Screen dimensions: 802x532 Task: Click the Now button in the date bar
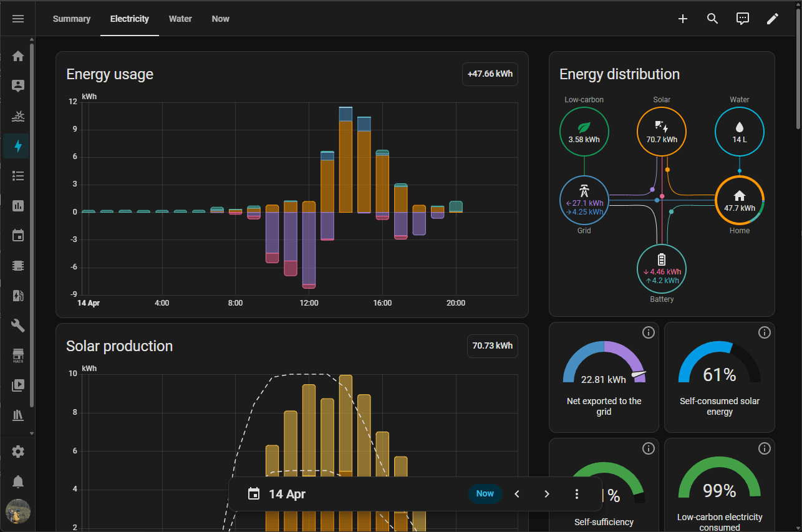point(485,493)
